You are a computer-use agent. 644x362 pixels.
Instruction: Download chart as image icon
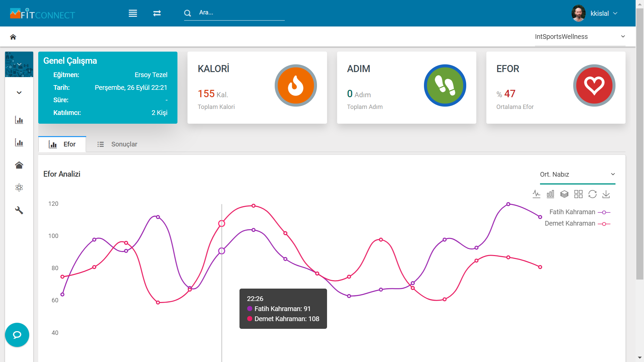[606, 194]
